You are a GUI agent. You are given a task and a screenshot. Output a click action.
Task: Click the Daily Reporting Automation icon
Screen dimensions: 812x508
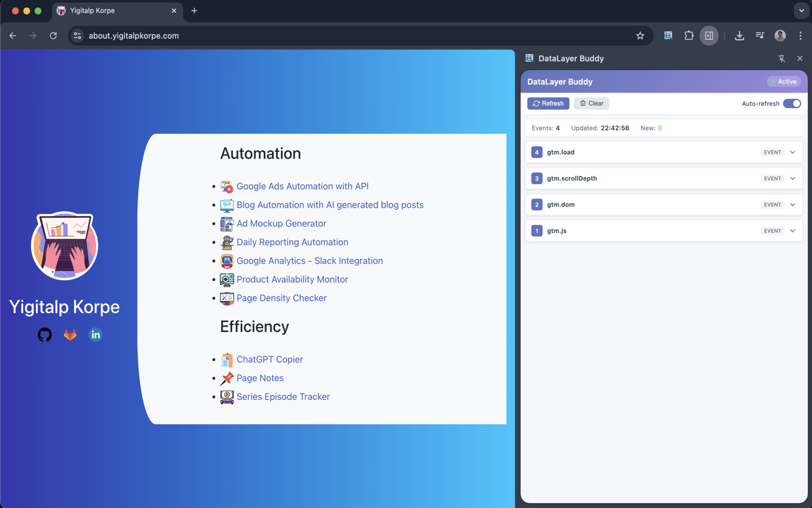click(226, 242)
